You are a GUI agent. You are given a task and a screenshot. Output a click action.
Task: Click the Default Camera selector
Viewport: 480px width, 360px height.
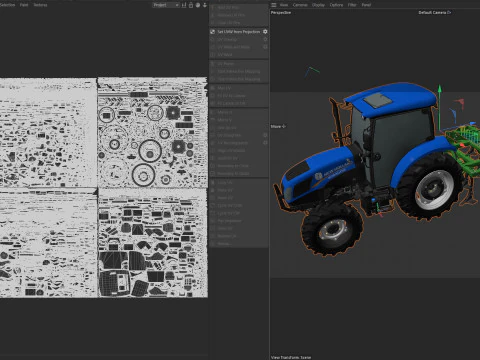pyautogui.click(x=435, y=12)
